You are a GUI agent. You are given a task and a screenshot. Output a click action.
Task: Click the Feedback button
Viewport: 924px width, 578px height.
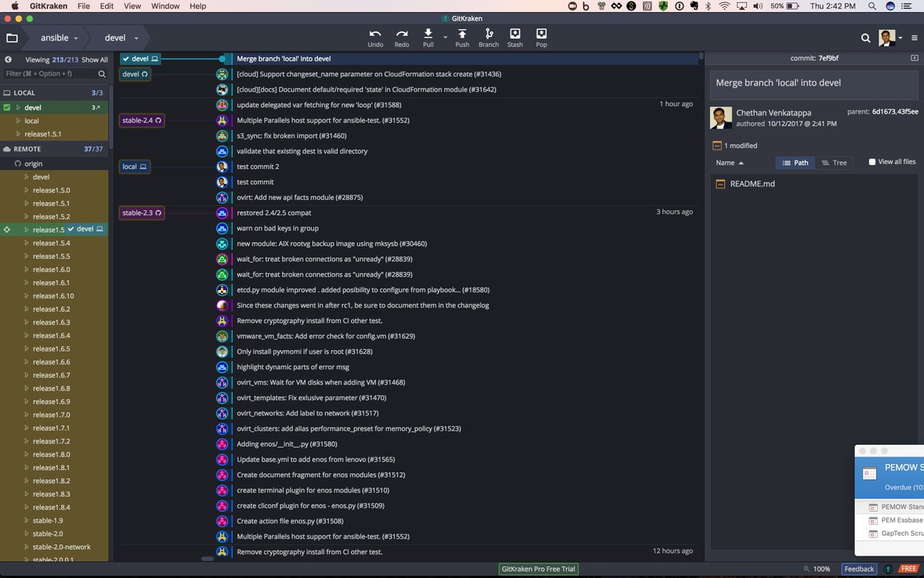point(859,569)
